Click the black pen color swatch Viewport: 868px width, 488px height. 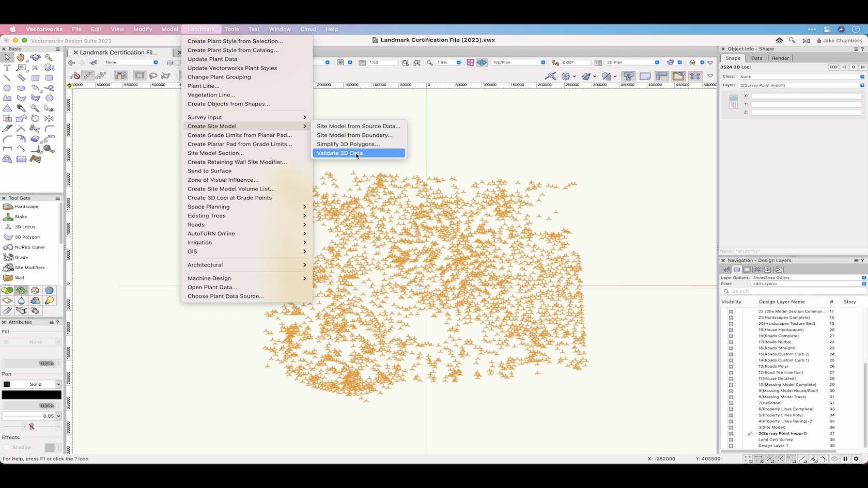point(32,395)
